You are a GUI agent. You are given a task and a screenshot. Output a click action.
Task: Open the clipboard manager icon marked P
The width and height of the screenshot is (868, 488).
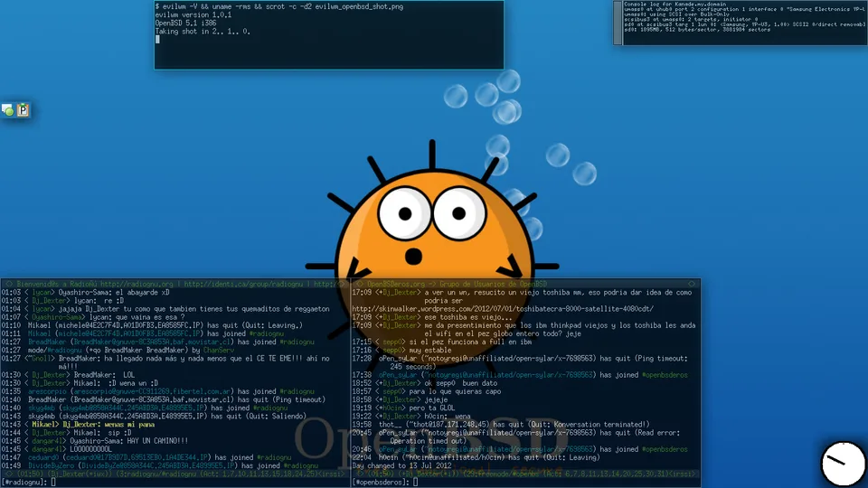click(23, 110)
